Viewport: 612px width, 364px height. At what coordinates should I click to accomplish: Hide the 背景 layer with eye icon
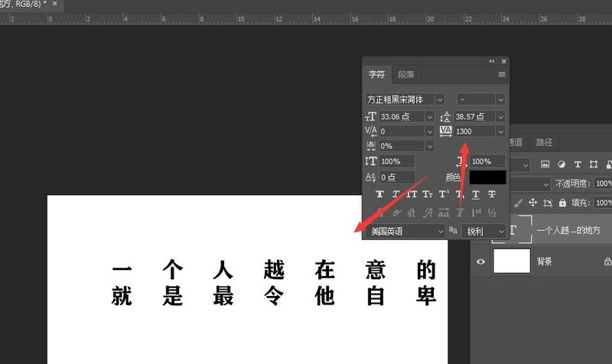(x=480, y=262)
